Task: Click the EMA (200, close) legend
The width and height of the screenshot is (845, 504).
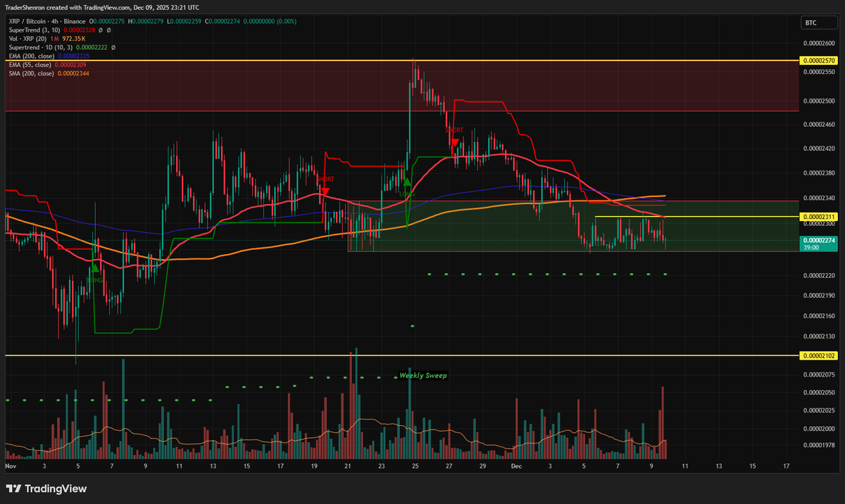Action: pos(31,55)
